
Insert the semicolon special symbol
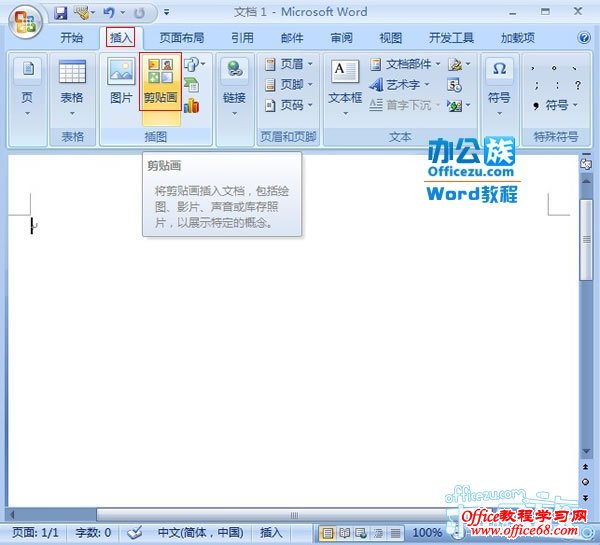[536, 85]
